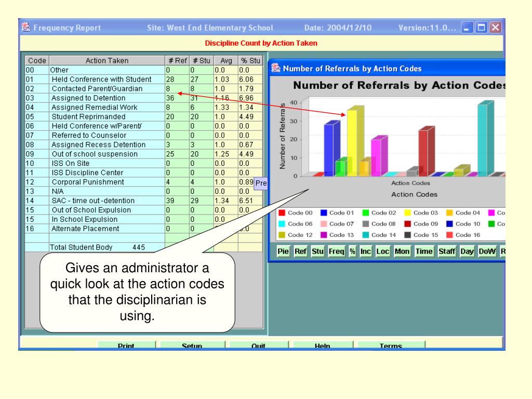Click the teal Code 14 bar in chart
Image resolution: width=532 pixels, height=399 pixels.
(486, 138)
